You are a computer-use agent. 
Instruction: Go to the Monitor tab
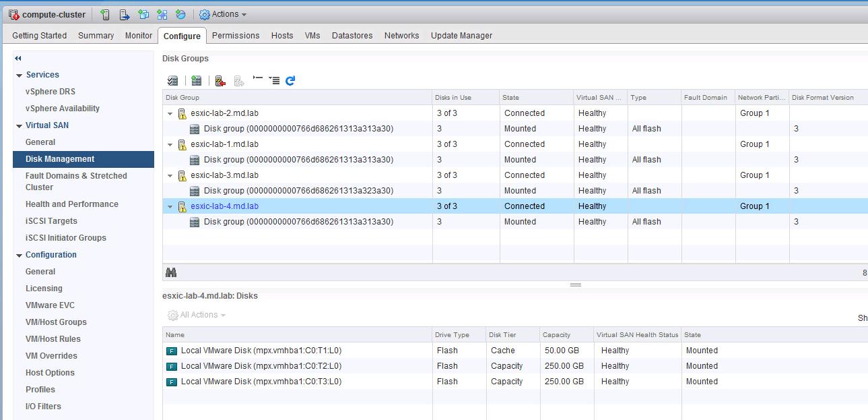click(139, 36)
